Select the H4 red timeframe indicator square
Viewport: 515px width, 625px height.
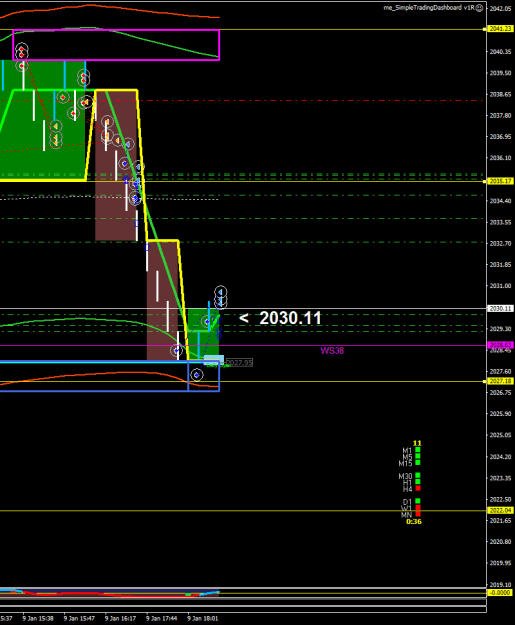point(418,488)
